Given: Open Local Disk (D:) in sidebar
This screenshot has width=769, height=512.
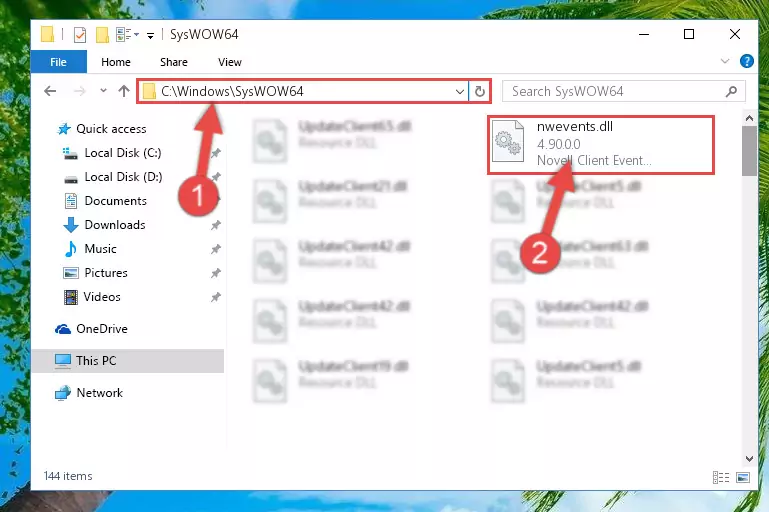Looking at the screenshot, I should 123,177.
